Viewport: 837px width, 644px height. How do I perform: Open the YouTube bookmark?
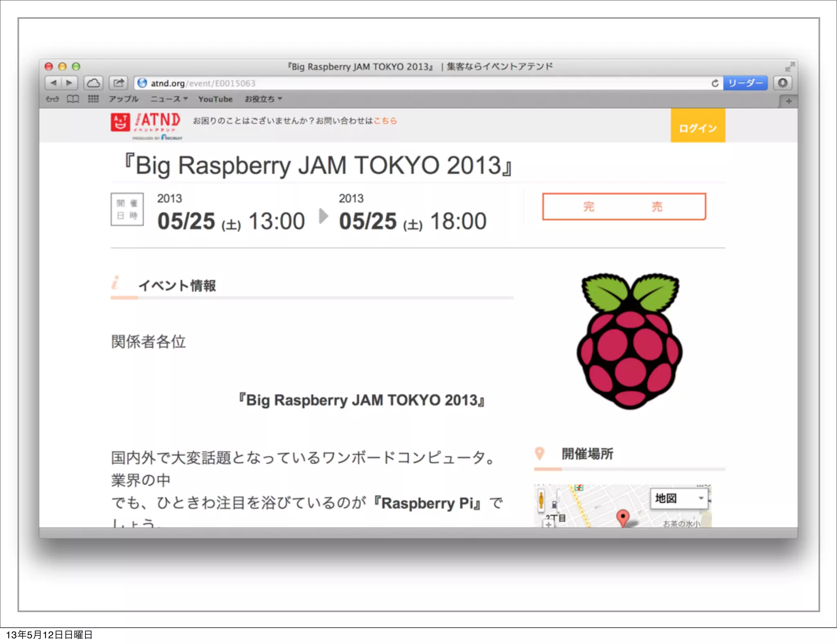point(215,99)
